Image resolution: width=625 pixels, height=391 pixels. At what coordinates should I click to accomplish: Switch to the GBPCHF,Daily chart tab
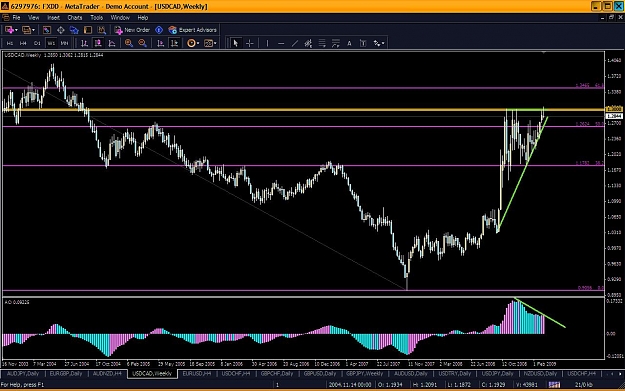[x=277, y=374]
